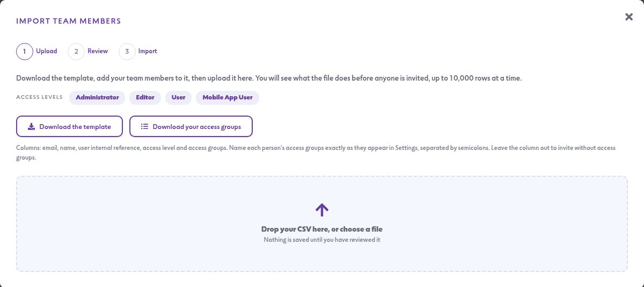Image resolution: width=644 pixels, height=287 pixels.
Task: Click 'choose a file' in the drop text
Action: pyautogui.click(x=361, y=229)
